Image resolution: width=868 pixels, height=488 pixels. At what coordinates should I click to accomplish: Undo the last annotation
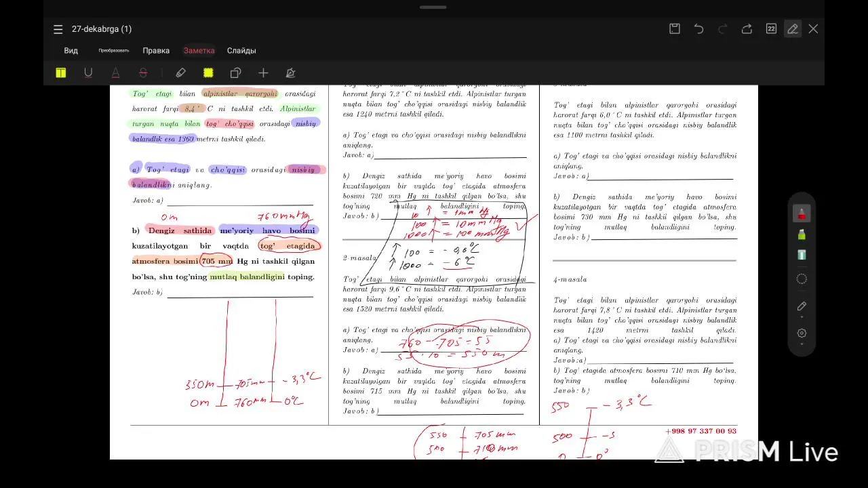698,28
